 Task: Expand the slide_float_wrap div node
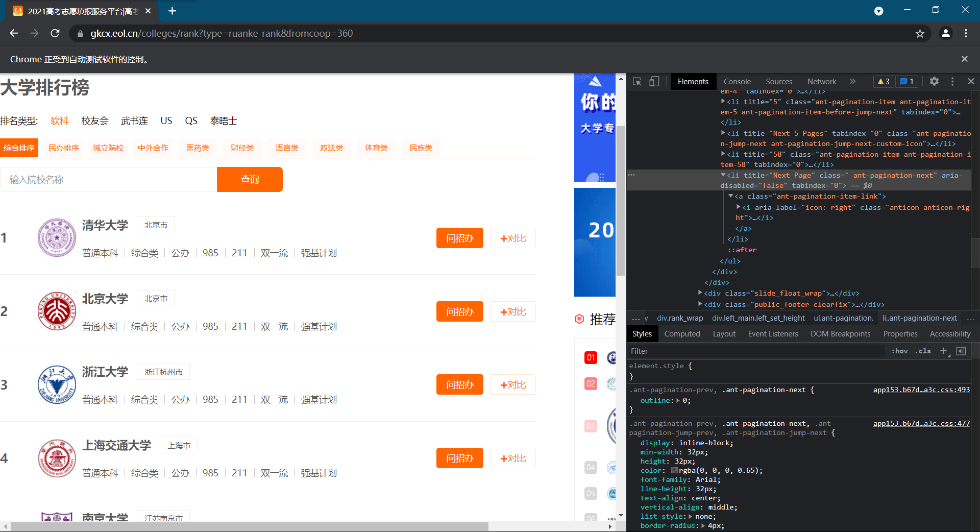700,293
